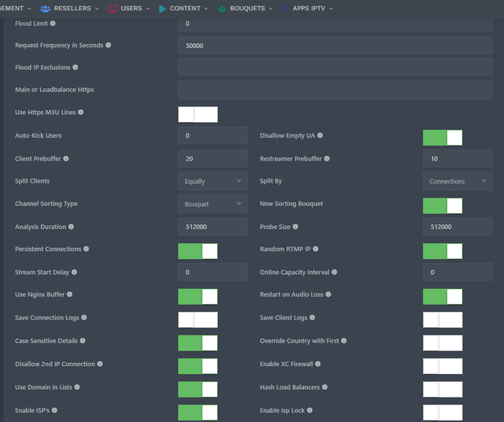Open Channel Sorting Type dropdown
504x422 pixels.
pos(213,204)
